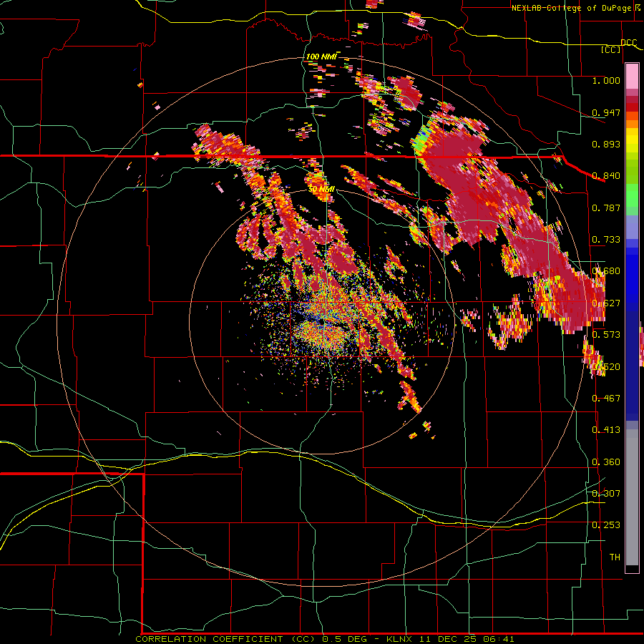Click the 0.467 scale label
Image resolution: width=644 pixels, height=644 pixels.
[606, 398]
